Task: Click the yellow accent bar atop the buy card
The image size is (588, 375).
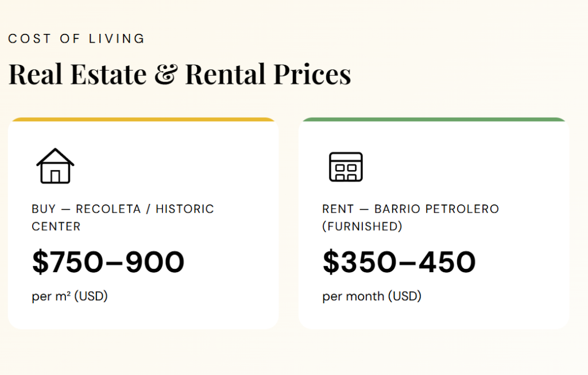Action: 143,119
